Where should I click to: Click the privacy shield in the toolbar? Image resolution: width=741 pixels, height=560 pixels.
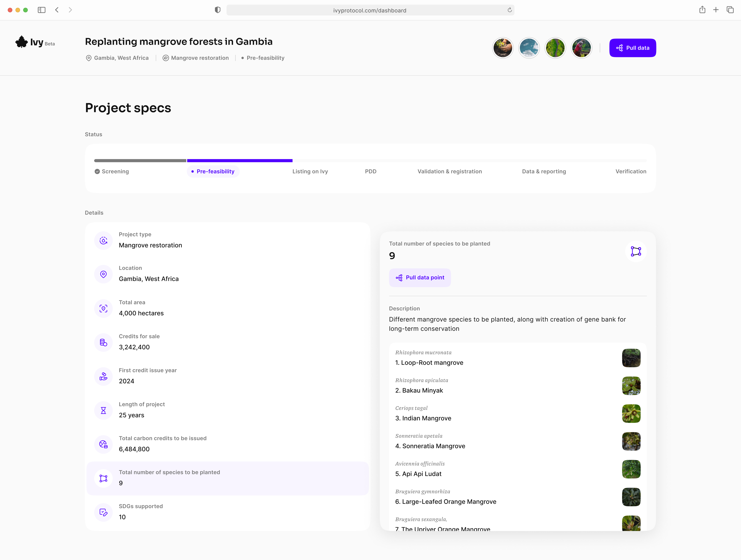(x=218, y=10)
